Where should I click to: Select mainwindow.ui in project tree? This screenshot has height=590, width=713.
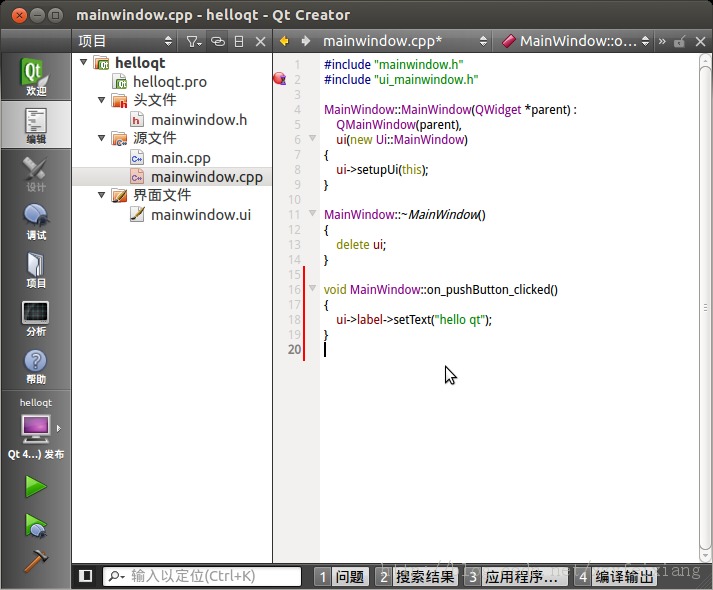(201, 215)
